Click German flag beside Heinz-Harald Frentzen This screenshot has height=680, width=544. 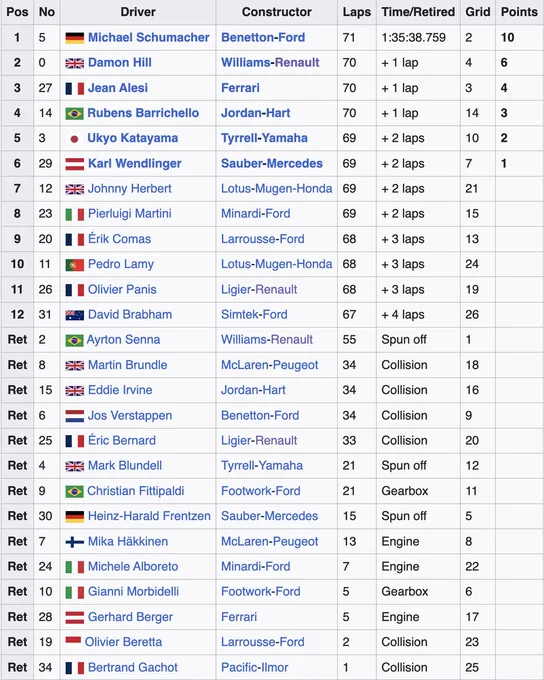point(75,517)
